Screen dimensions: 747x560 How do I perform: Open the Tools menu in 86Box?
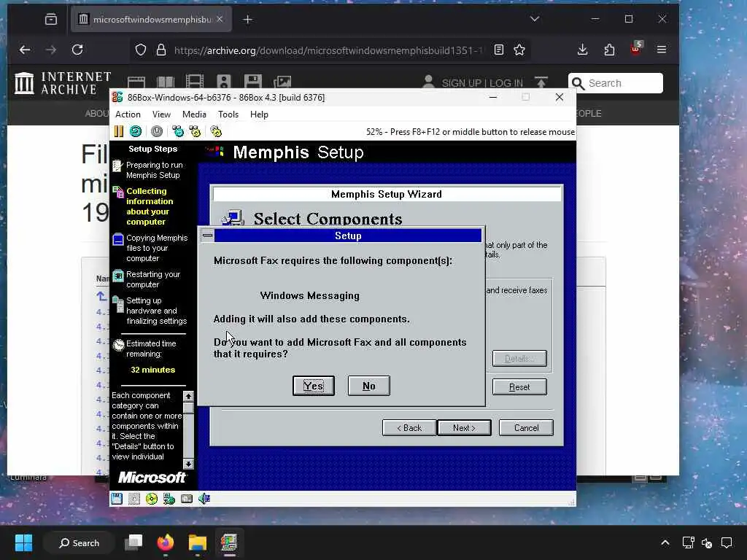pyautogui.click(x=228, y=114)
